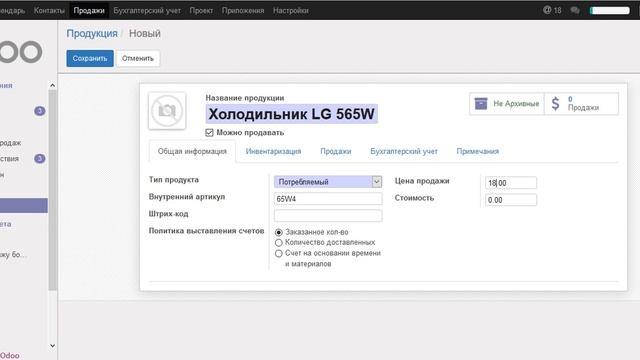640x360 pixels.
Task: Toggle the 'Можно продавать' checkbox
Action: point(209,133)
